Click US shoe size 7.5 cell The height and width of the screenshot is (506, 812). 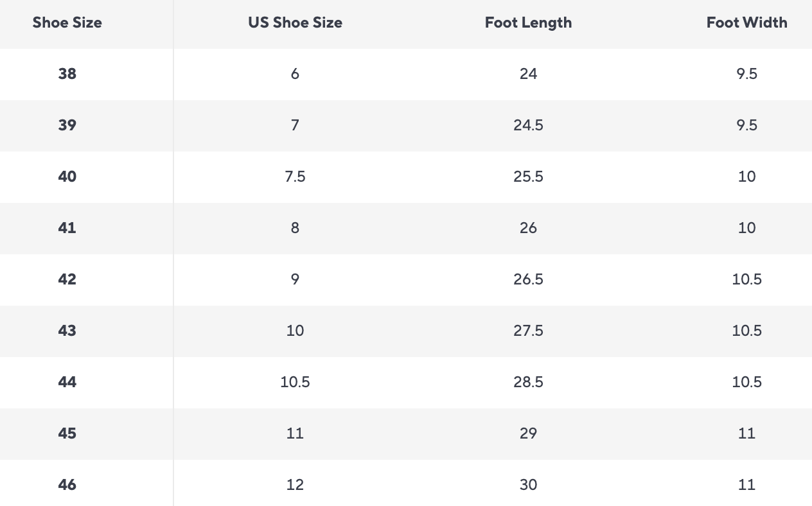(295, 177)
